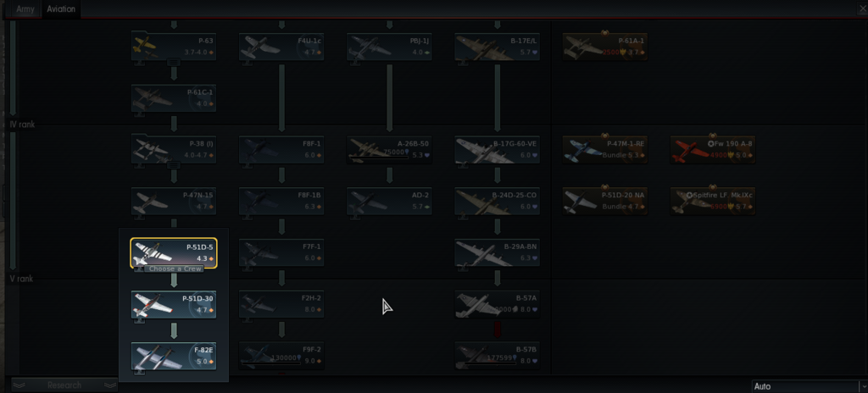
Task: Select the P-51D-5 aircraft card
Action: (x=174, y=253)
